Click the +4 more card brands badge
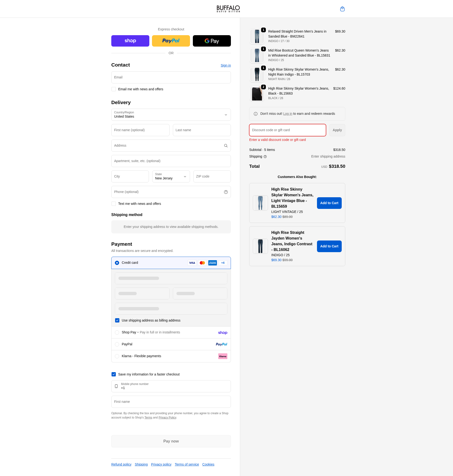The image size is (453, 476). (x=223, y=263)
